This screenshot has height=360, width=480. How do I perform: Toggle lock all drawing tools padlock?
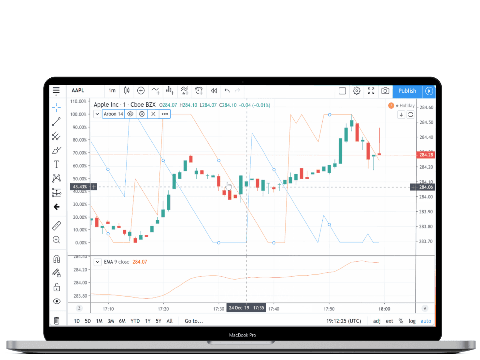click(x=57, y=287)
